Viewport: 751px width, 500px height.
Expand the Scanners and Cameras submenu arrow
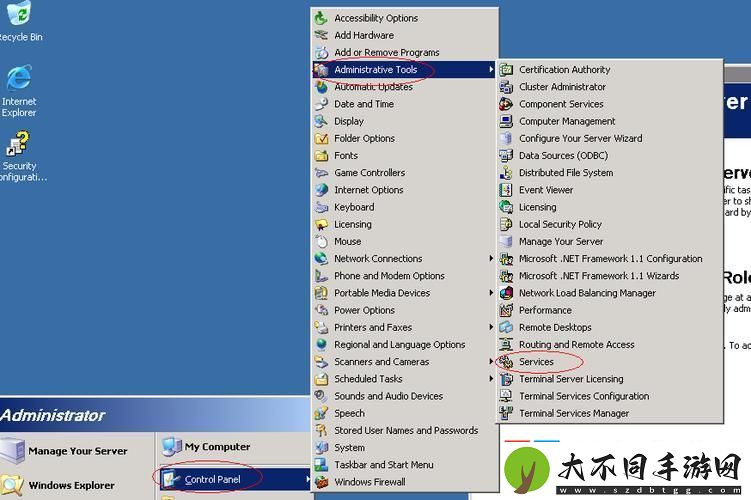(x=491, y=362)
